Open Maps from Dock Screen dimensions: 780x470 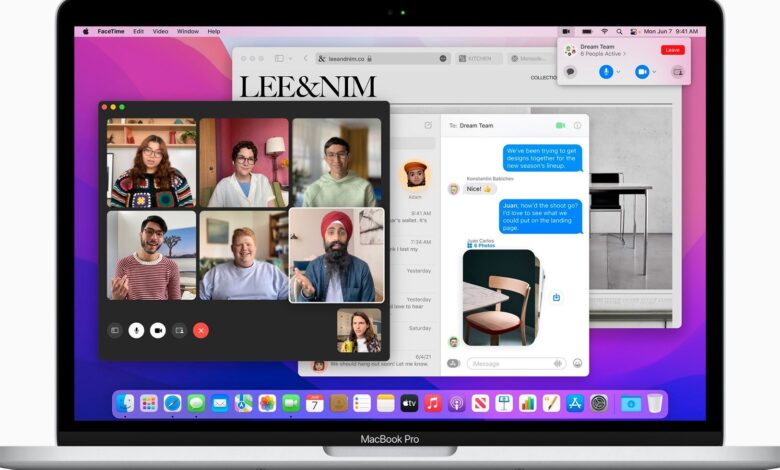coord(243,403)
